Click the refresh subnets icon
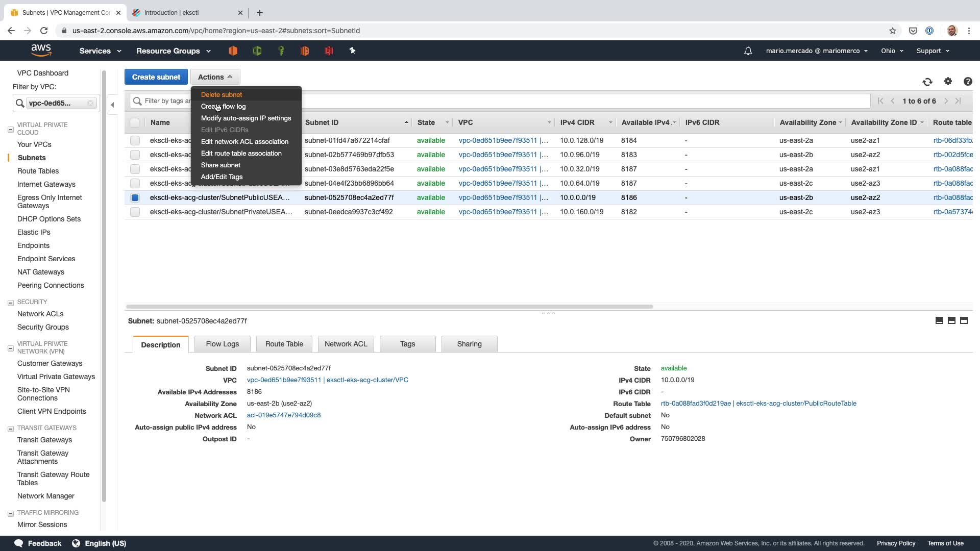The width and height of the screenshot is (980, 551). pyautogui.click(x=927, y=82)
